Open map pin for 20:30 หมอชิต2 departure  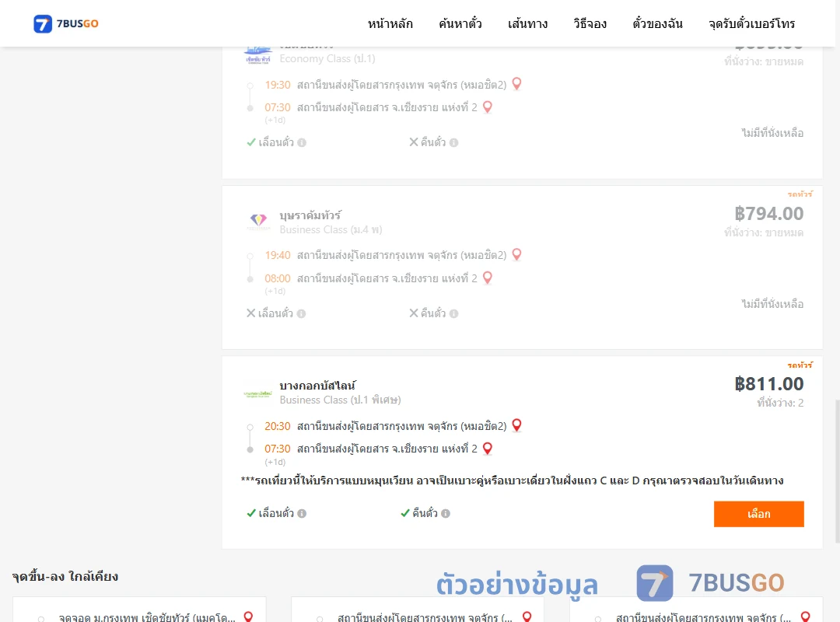tap(517, 425)
